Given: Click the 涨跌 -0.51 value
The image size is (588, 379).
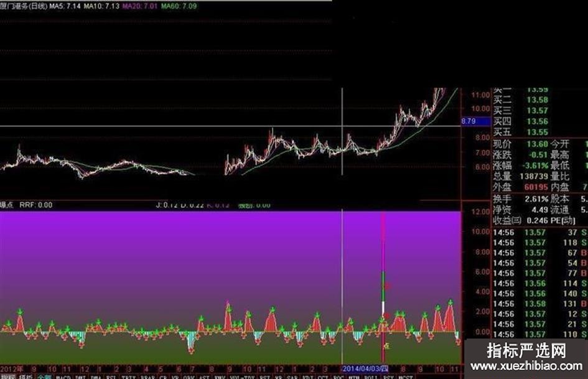Looking at the screenshot, I should coord(538,154).
